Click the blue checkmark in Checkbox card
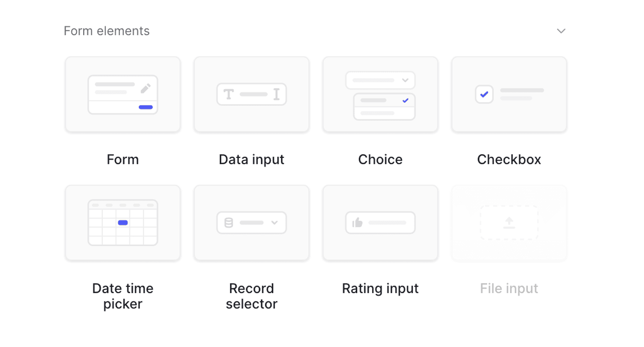Image resolution: width=644 pixels, height=347 pixels. click(x=484, y=94)
